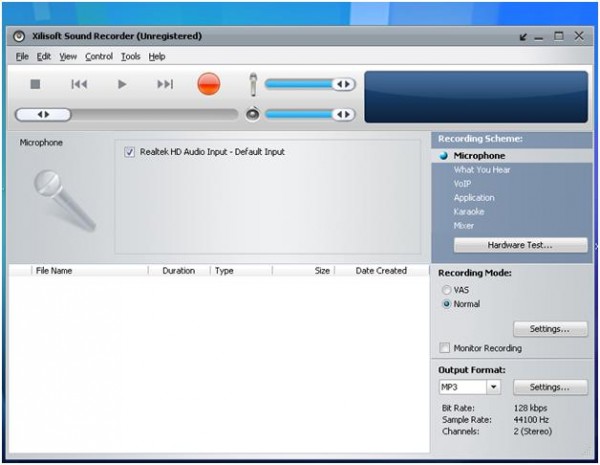This screenshot has height=465, width=600.
Task: Click the playback progress slider handle
Action: click(43, 114)
